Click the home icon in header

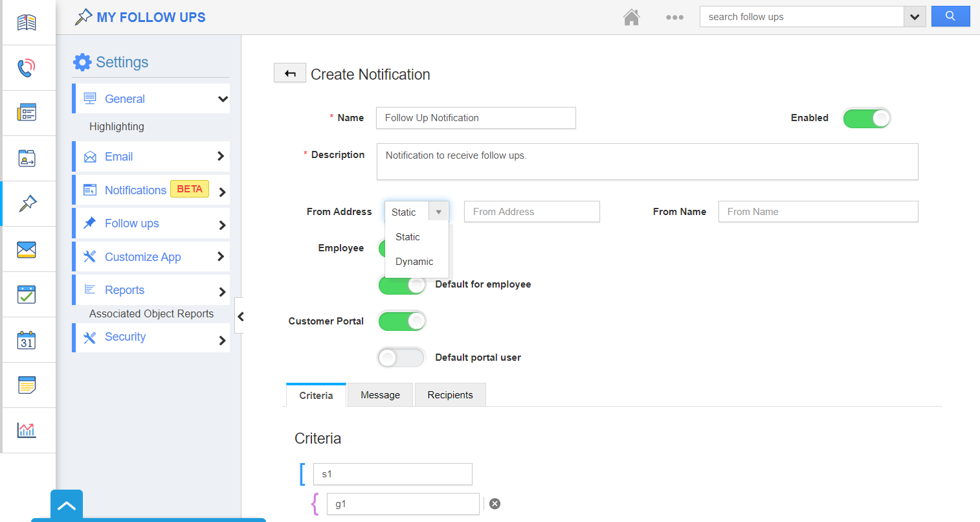(631, 17)
